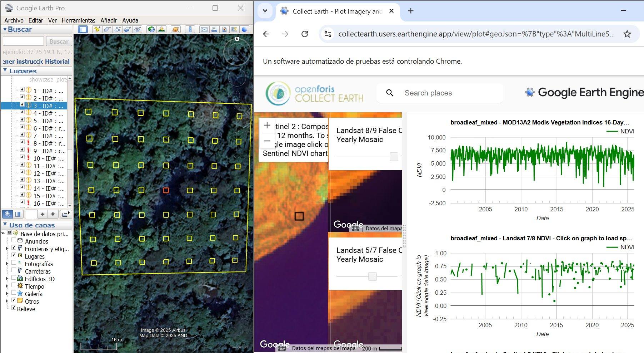Click the places panel search magnifier icon
The width and height of the screenshot is (644, 353).
(x=7, y=214)
